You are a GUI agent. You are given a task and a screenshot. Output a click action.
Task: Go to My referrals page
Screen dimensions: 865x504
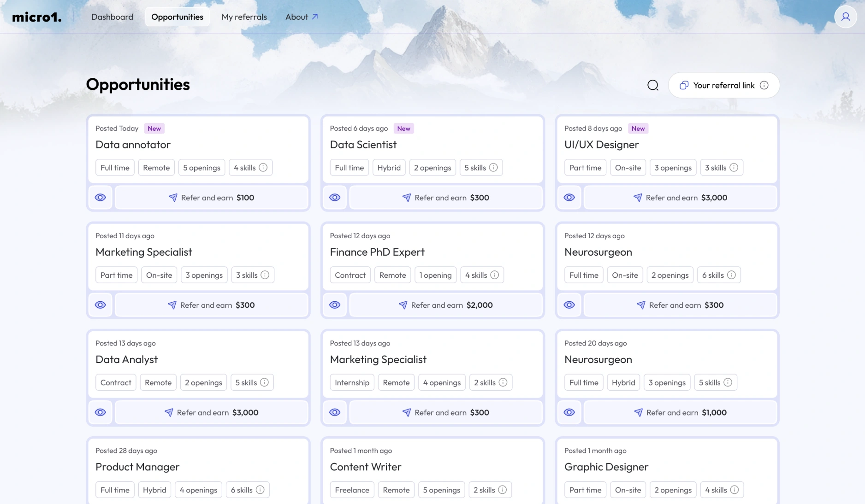[244, 17]
